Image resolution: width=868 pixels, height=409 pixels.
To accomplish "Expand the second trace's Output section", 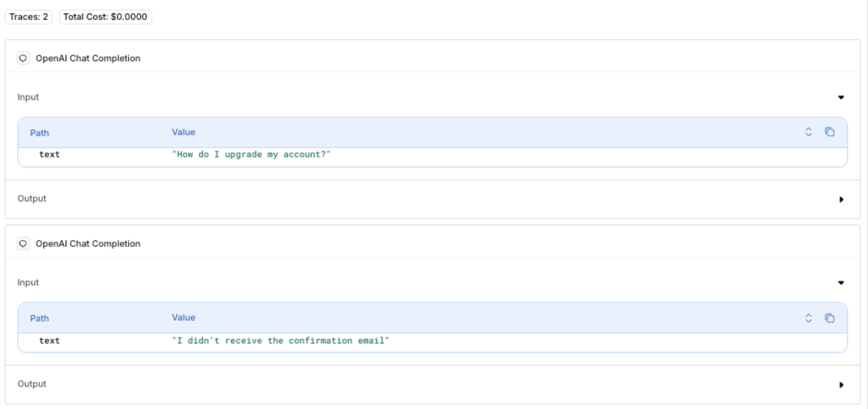I will pyautogui.click(x=841, y=385).
